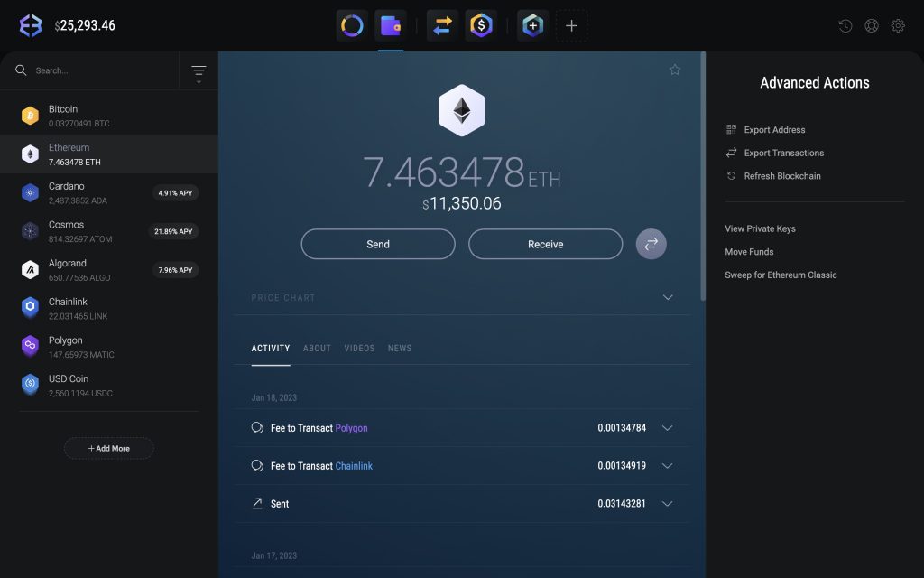This screenshot has height=578, width=924.
Task: Click Export Address action
Action: (x=765, y=129)
